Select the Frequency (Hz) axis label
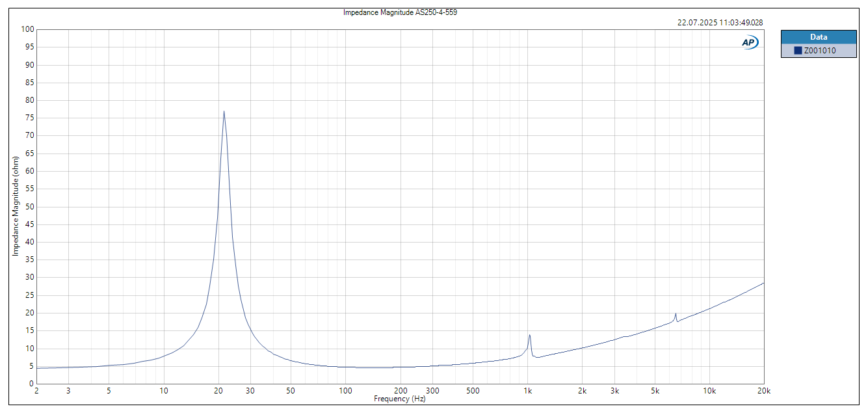The width and height of the screenshot is (868, 413). (401, 398)
